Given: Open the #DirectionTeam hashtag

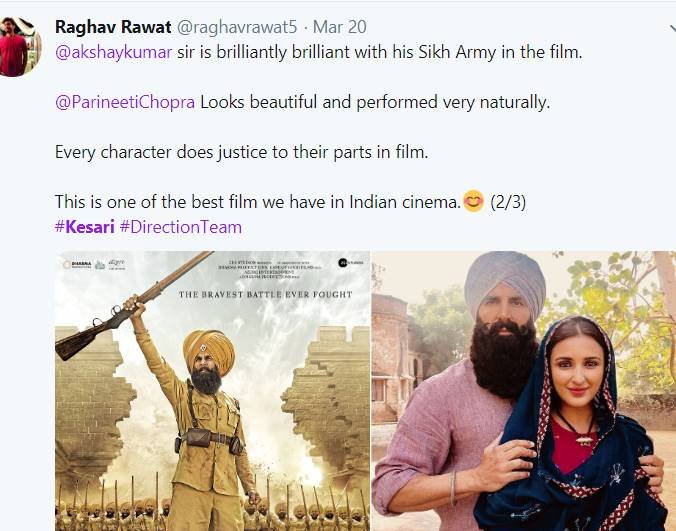Looking at the screenshot, I should click(181, 227).
